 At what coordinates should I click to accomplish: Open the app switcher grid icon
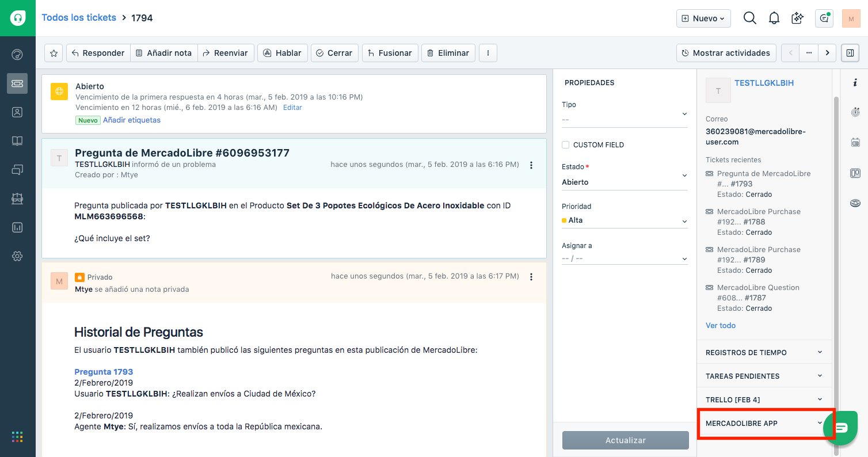(17, 437)
